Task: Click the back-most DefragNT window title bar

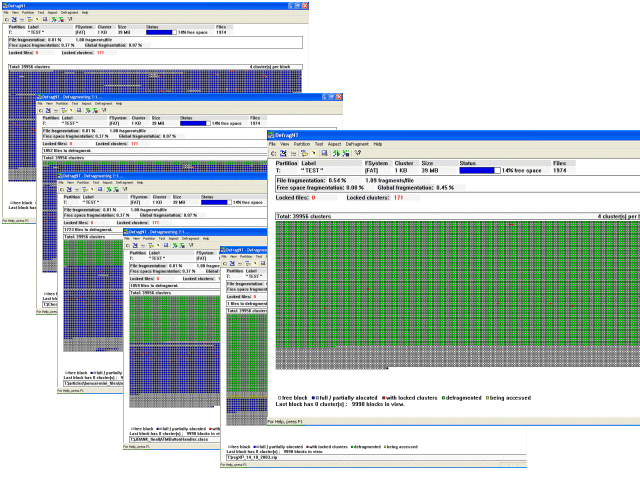Action: tap(155, 6)
